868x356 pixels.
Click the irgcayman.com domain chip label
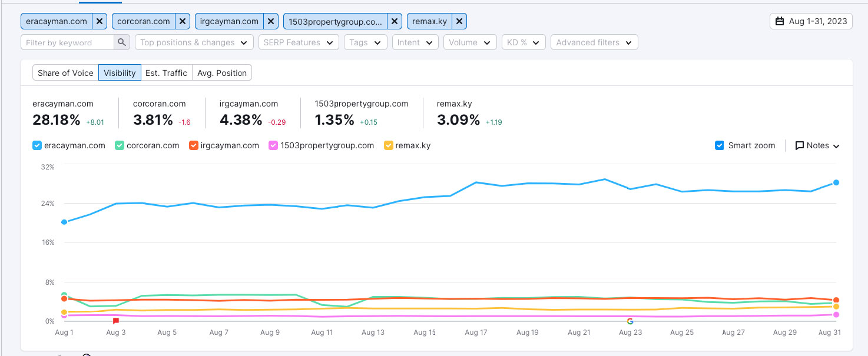point(230,21)
